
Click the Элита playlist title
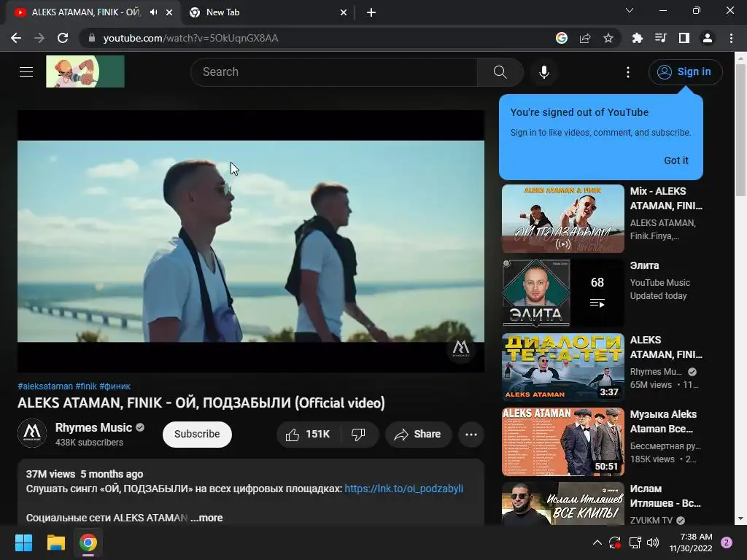click(645, 265)
